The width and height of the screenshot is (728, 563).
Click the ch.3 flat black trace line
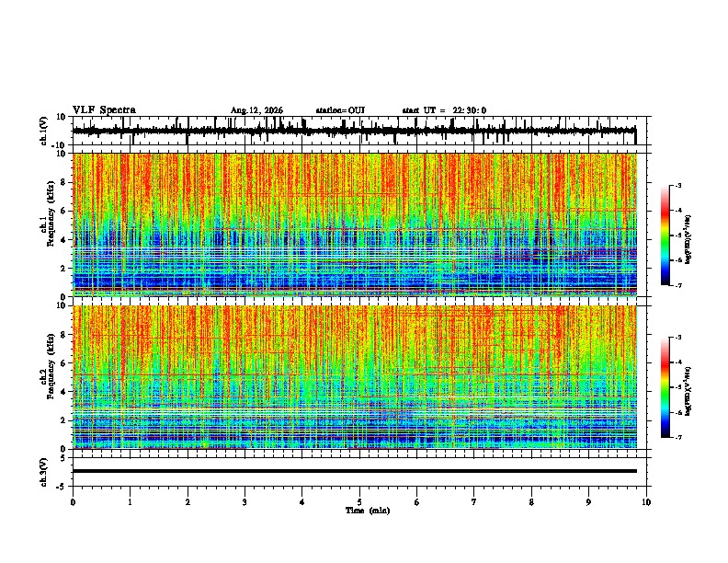tap(355, 471)
